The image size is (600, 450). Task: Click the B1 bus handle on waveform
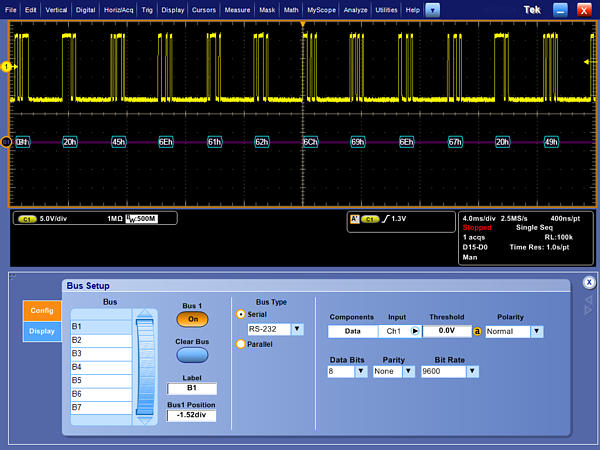pyautogui.click(x=6, y=142)
